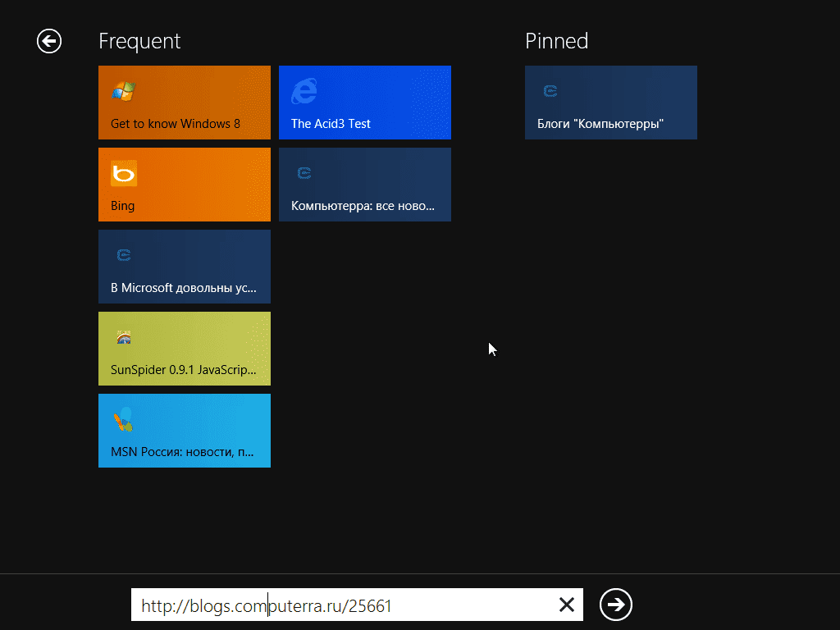Click the Frequent section heading

pos(139,41)
